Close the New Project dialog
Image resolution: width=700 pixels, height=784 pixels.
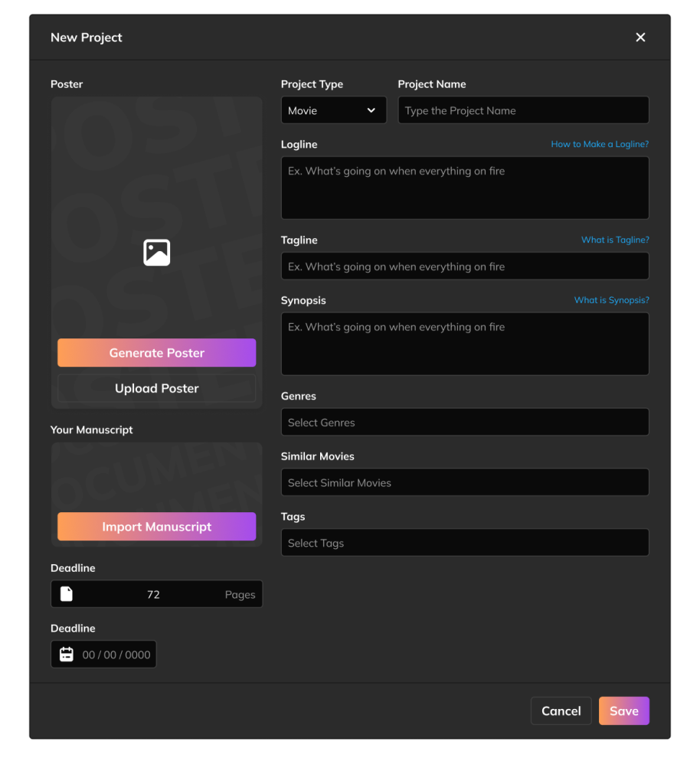[x=640, y=38]
